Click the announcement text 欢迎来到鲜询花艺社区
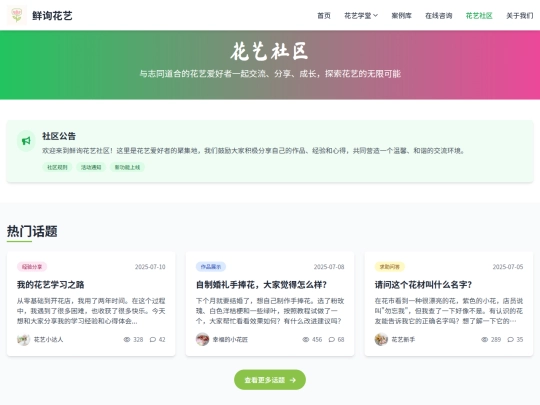Screen dimensions: 540x405 click(x=253, y=150)
